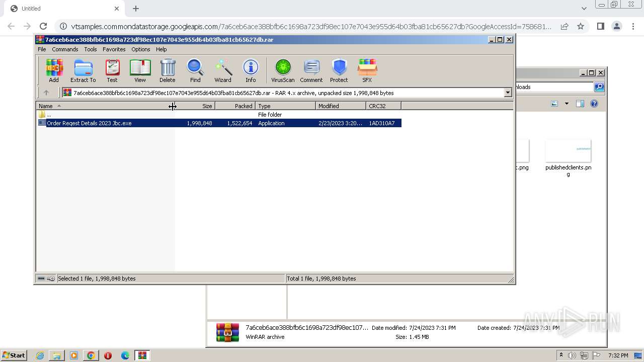Open a new Chrome tab
The height and width of the screenshot is (362, 644).
coord(136,9)
